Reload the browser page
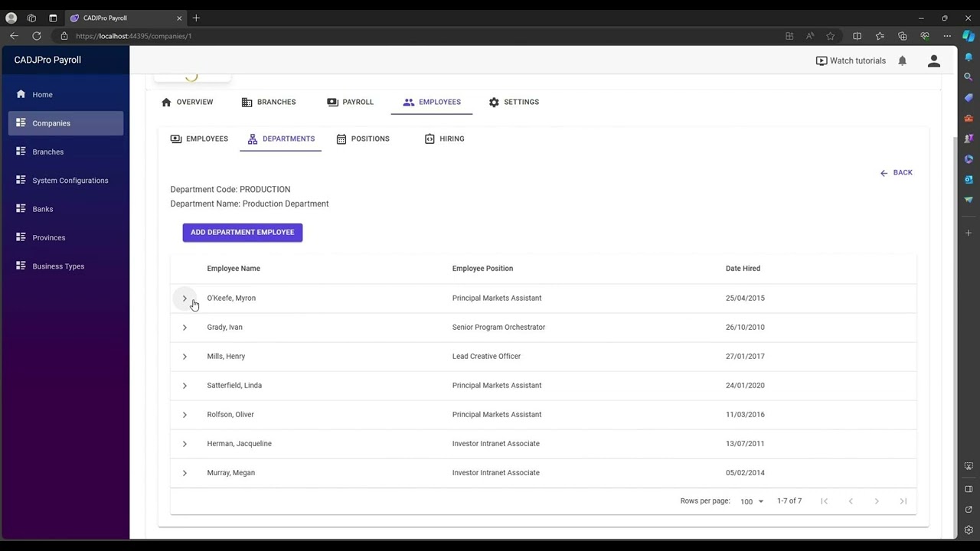Screen dimensions: 980x551 tap(36, 36)
